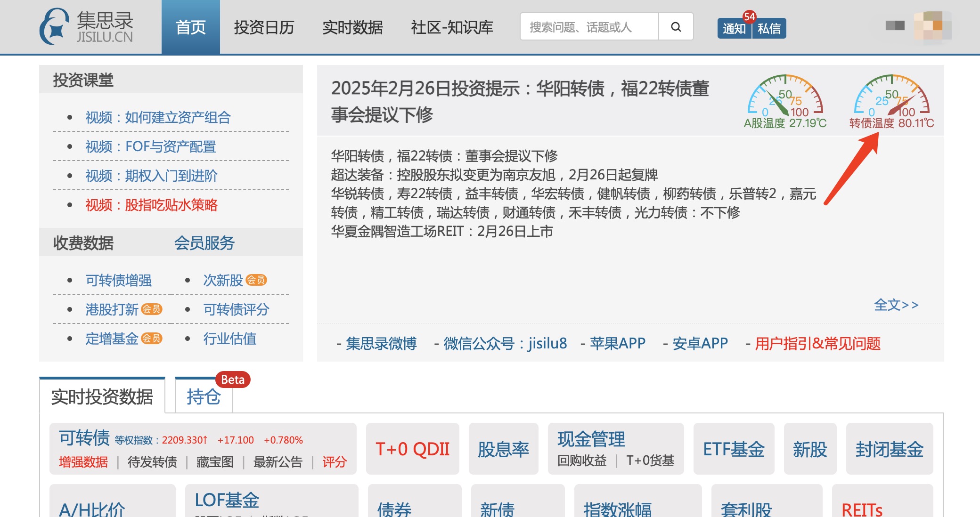Open 视频:股指吃贴水策略 link
The height and width of the screenshot is (517, 980).
coord(151,205)
